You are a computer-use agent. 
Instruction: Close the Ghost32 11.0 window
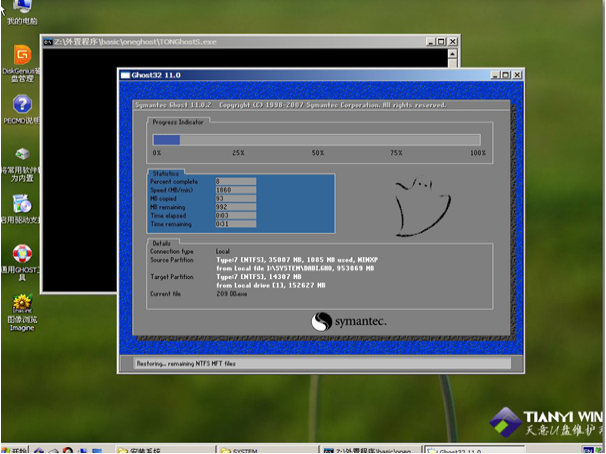pos(517,75)
